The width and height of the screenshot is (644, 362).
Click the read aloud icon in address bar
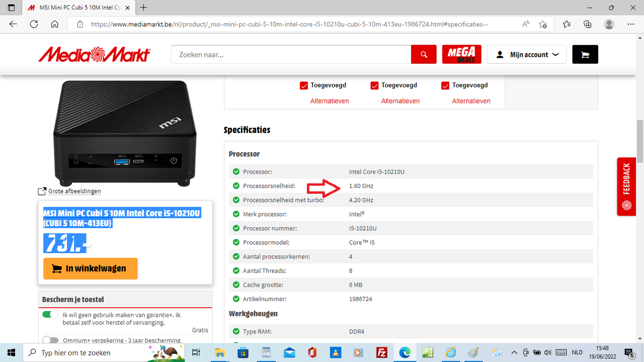[x=526, y=24]
